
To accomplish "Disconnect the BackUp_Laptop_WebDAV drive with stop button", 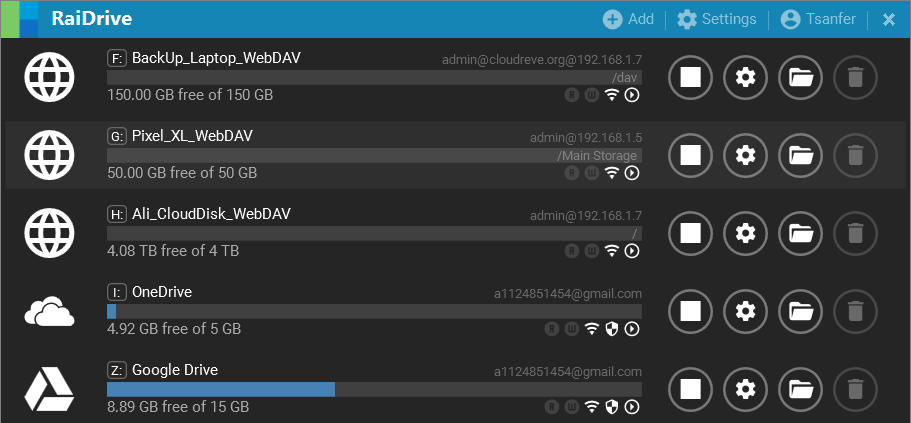I will coord(690,77).
